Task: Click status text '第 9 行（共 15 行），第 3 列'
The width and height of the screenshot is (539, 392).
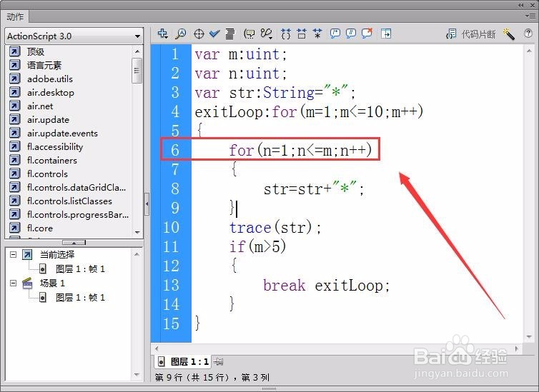Action: click(212, 378)
